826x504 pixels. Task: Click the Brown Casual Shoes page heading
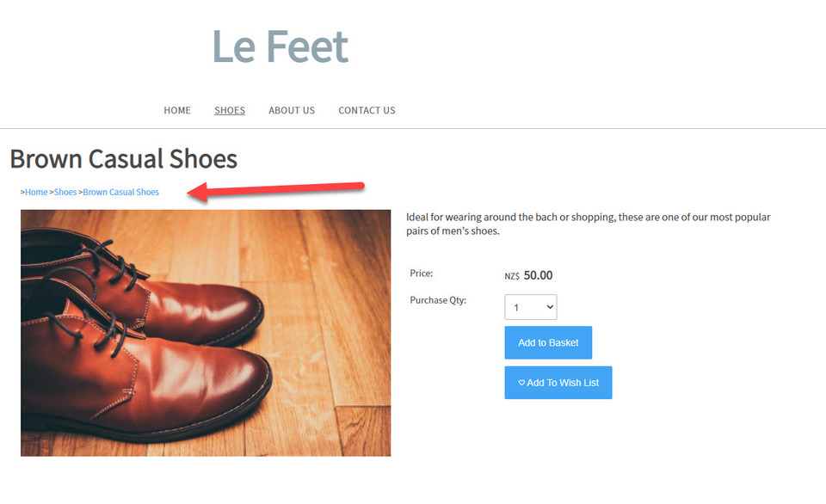(x=124, y=159)
